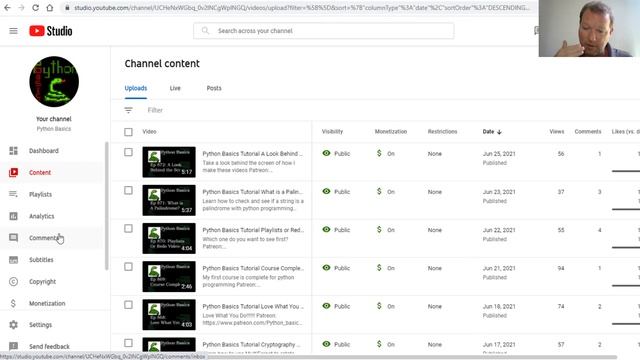Click the Views column header
This screenshot has height=360, width=640.
(x=557, y=131)
